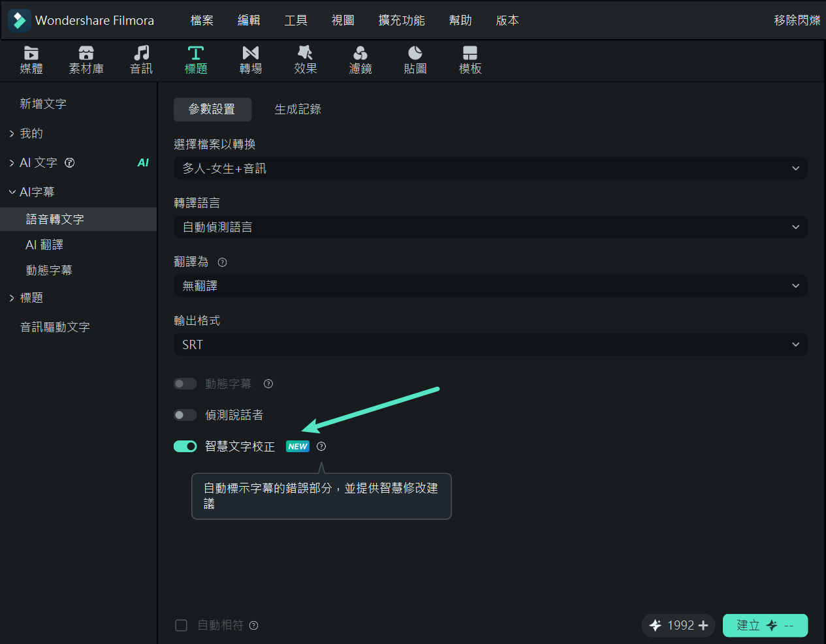This screenshot has height=644, width=826.
Task: Open the 選擇檔案以轉換 dropdown
Action: click(x=490, y=168)
